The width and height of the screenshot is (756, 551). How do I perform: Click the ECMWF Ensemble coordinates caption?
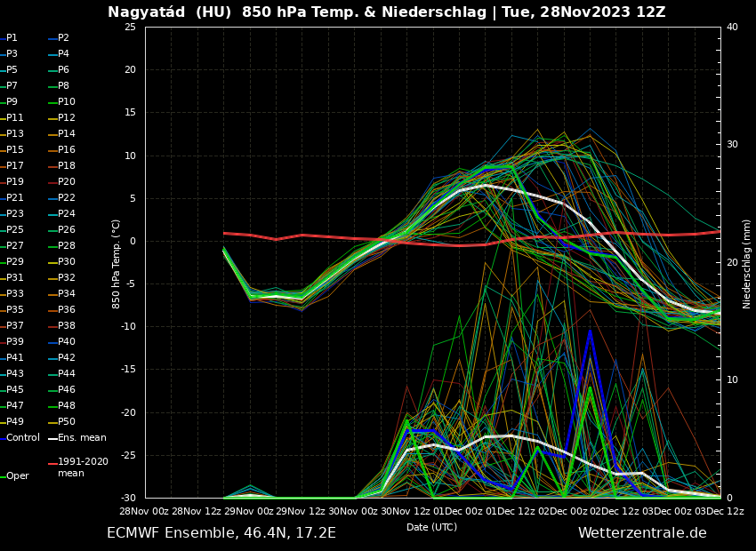(x=221, y=533)
